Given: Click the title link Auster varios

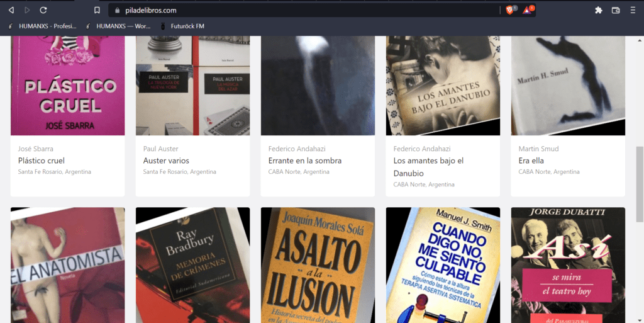Looking at the screenshot, I should pyautogui.click(x=166, y=161).
